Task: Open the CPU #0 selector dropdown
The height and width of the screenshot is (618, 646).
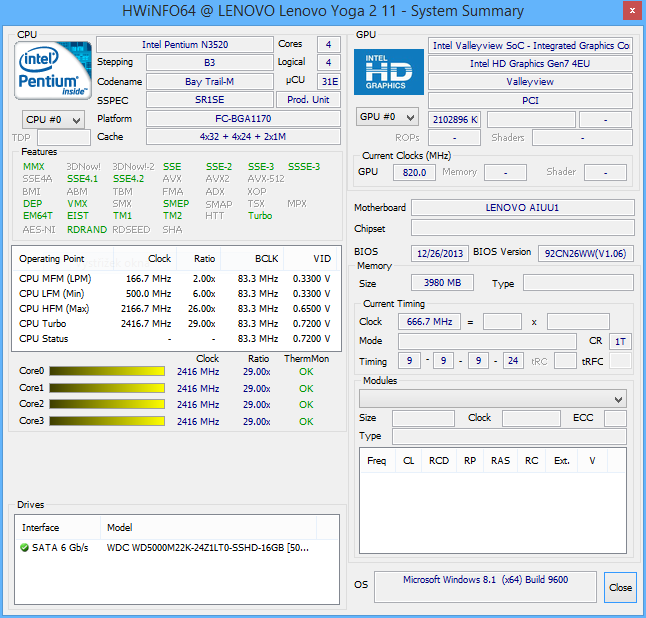Action: coord(53,119)
